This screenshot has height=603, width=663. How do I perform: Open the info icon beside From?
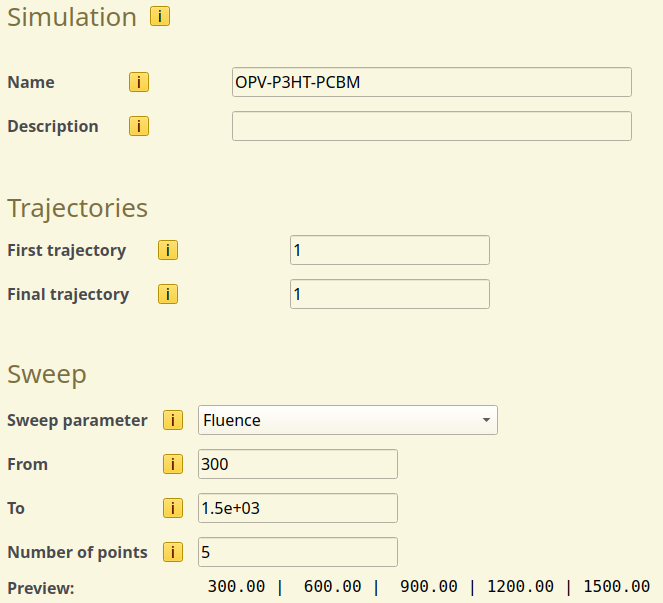pos(173,464)
